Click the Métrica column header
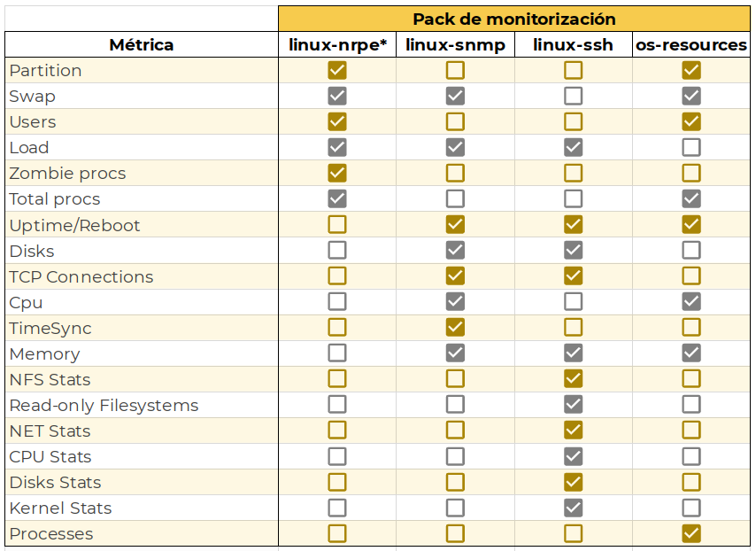The image size is (756, 551). 142,44
